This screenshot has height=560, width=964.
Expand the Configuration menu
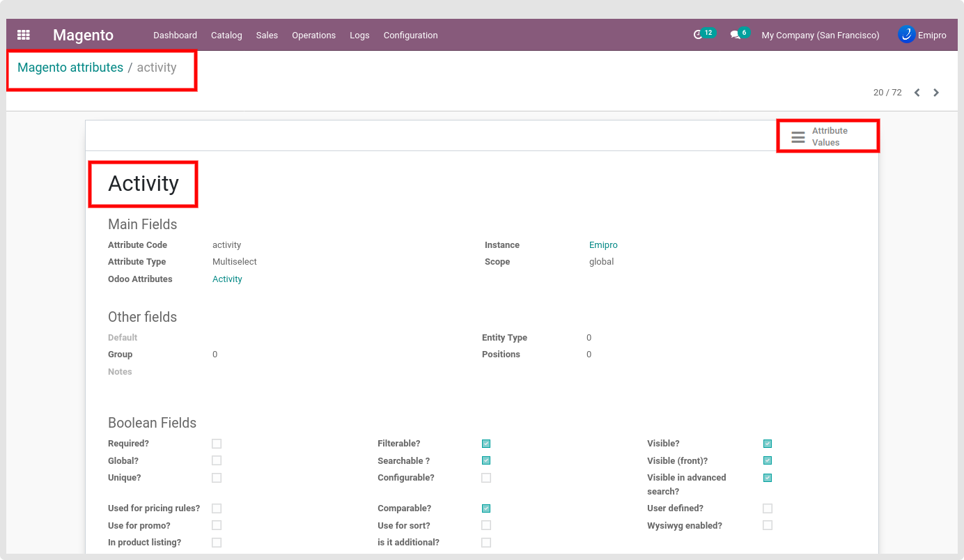410,36
